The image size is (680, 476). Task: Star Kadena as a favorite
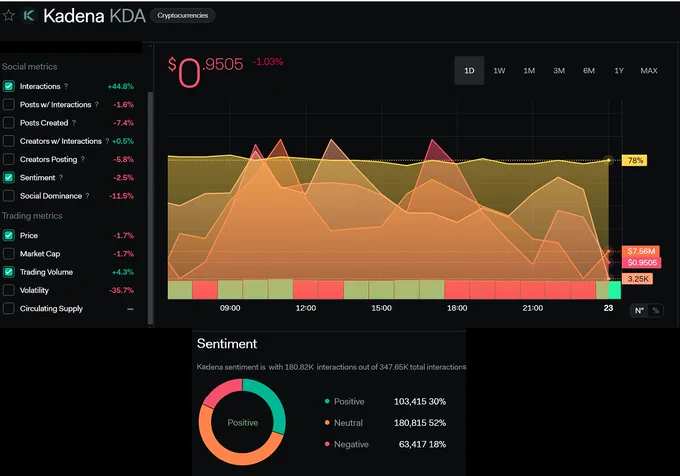(8, 16)
